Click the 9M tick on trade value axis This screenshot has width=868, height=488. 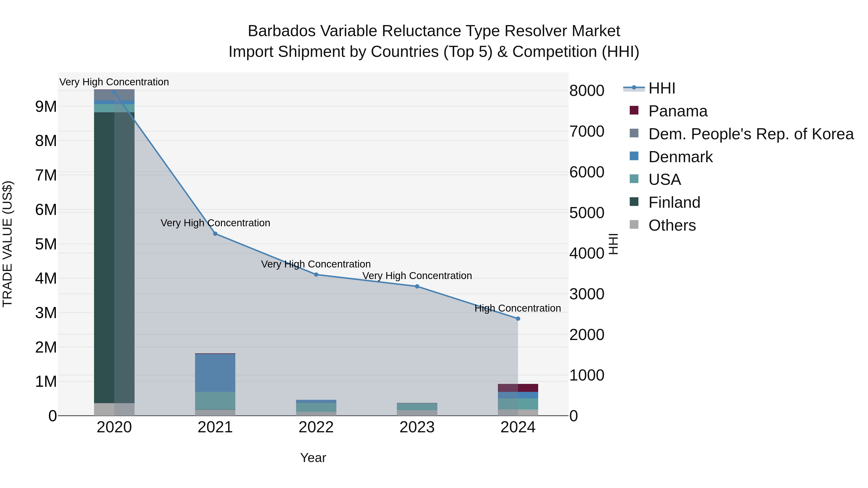pos(46,107)
